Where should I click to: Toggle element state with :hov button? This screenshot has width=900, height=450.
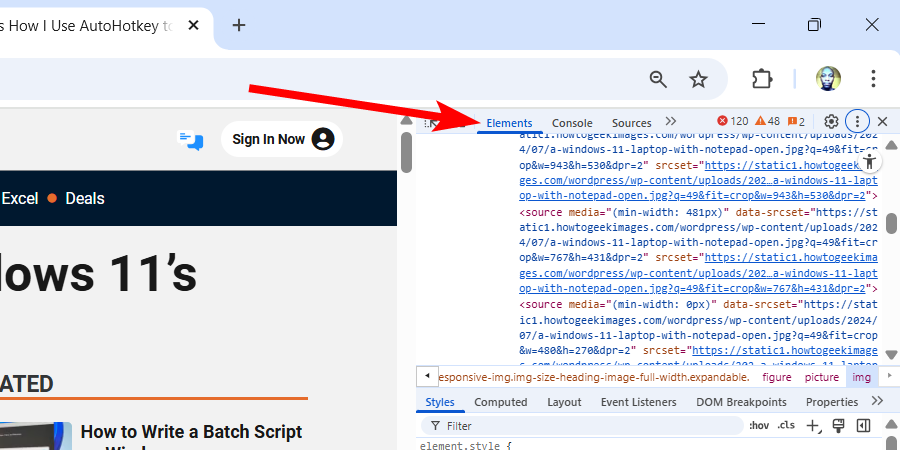coord(760,425)
